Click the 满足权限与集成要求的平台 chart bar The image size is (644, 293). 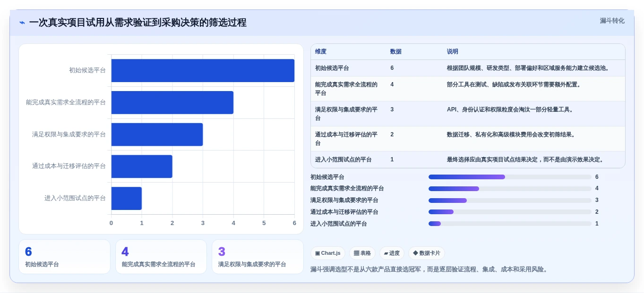tap(157, 134)
